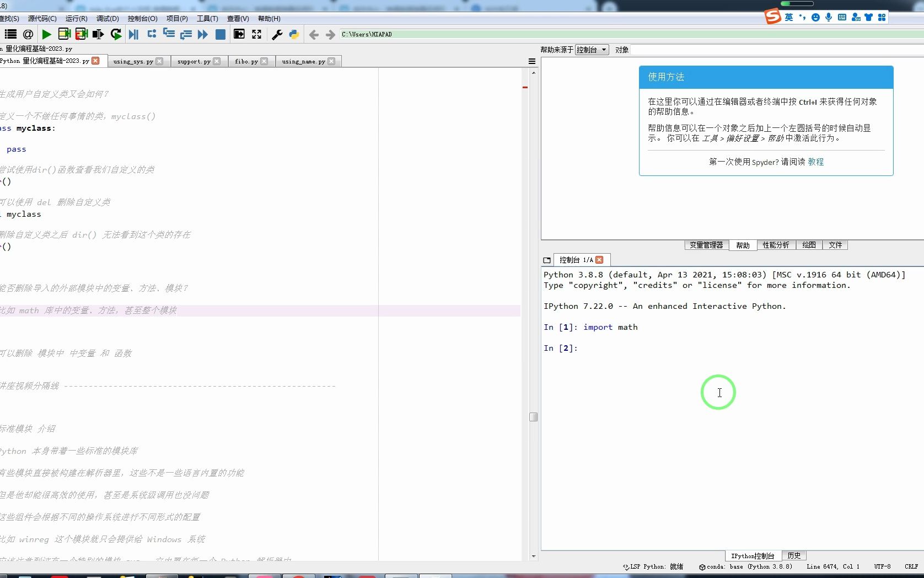This screenshot has height=578, width=924.
Task: Run selection or current line icon
Action: click(98, 34)
